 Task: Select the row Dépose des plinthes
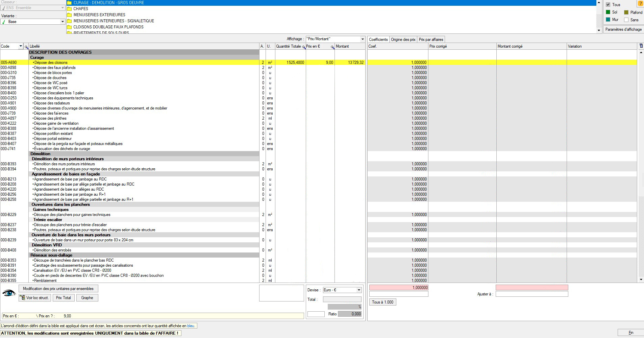pyautogui.click(x=182, y=118)
